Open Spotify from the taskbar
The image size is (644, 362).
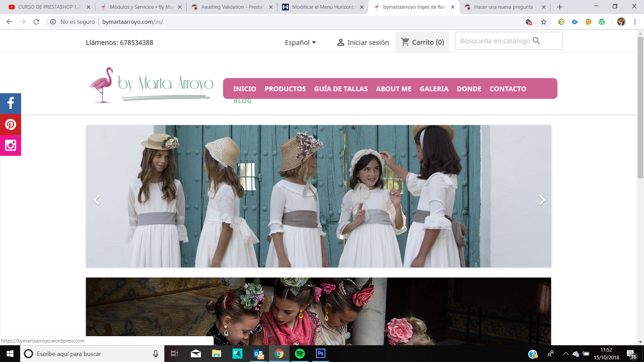click(300, 354)
